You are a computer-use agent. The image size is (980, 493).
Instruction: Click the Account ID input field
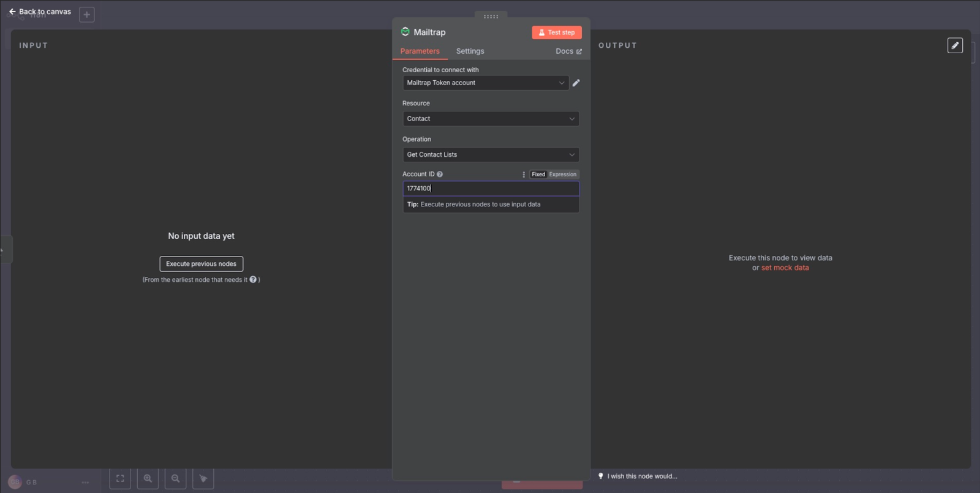[x=491, y=189]
